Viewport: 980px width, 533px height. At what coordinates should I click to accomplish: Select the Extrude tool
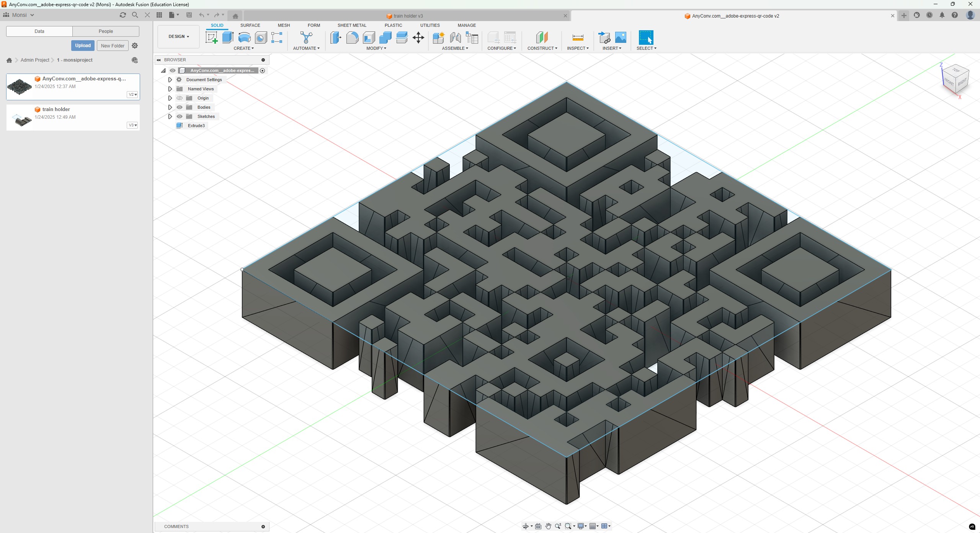tap(228, 38)
